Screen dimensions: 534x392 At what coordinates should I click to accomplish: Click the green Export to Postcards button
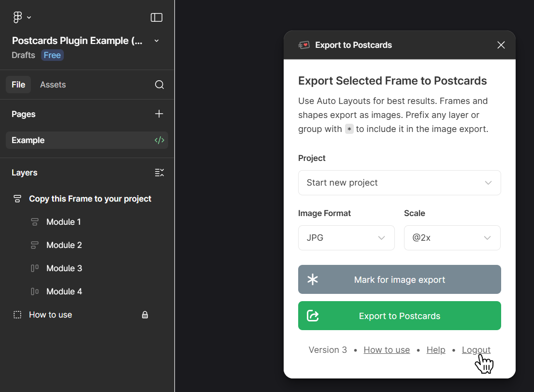tap(399, 316)
